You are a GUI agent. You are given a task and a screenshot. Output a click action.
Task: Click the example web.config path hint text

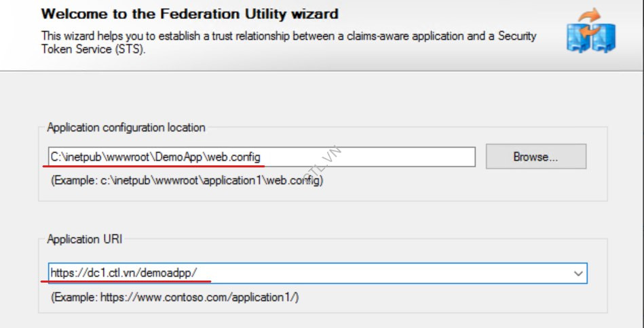pos(187,181)
